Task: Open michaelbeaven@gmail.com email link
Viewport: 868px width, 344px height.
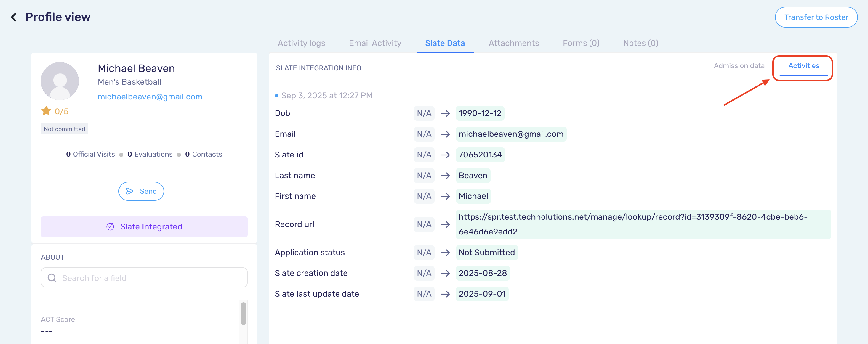Action: [x=150, y=97]
